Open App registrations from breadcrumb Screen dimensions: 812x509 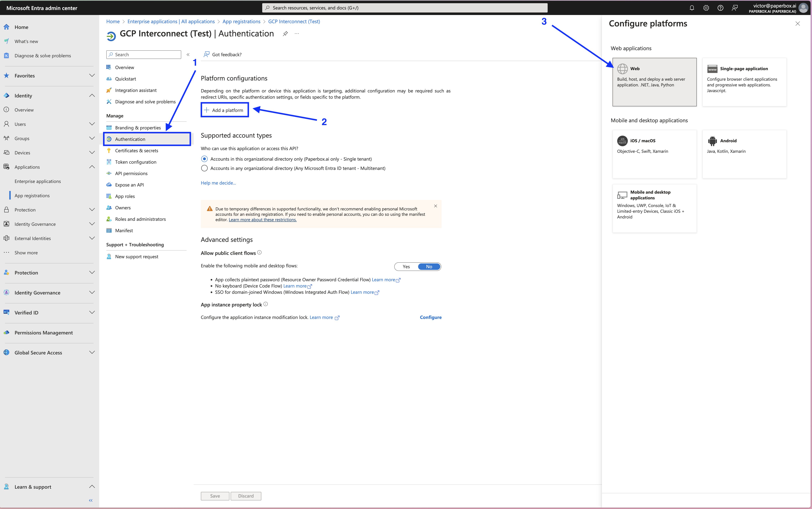tap(241, 21)
